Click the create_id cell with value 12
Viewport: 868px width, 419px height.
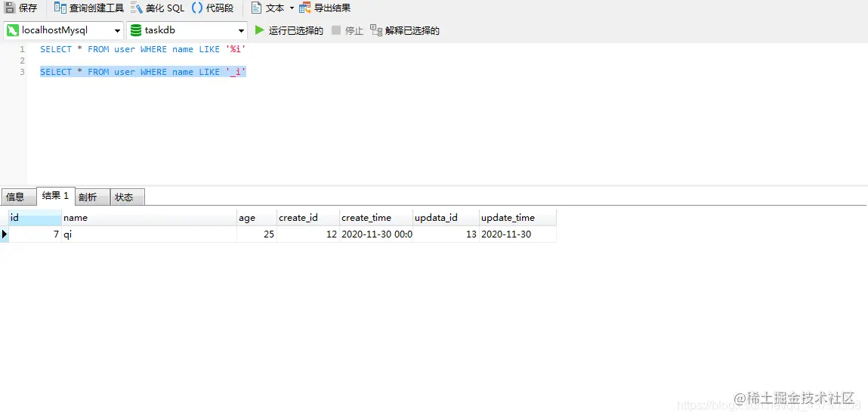pyautogui.click(x=308, y=234)
